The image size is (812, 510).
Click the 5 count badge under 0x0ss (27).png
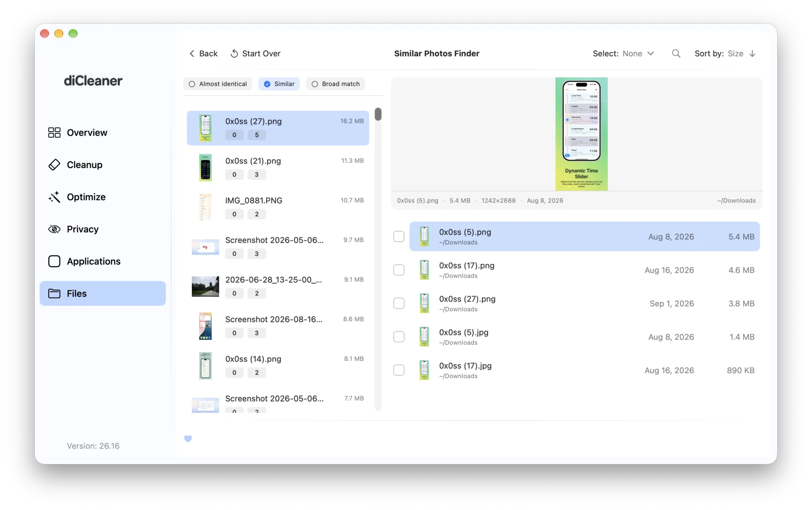pyautogui.click(x=257, y=135)
